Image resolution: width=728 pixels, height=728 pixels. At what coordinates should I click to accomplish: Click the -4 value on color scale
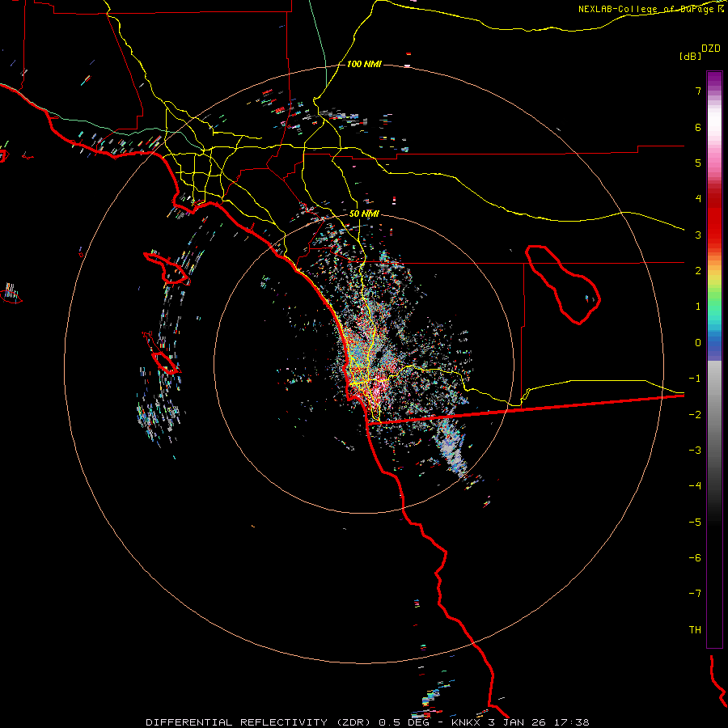695,485
